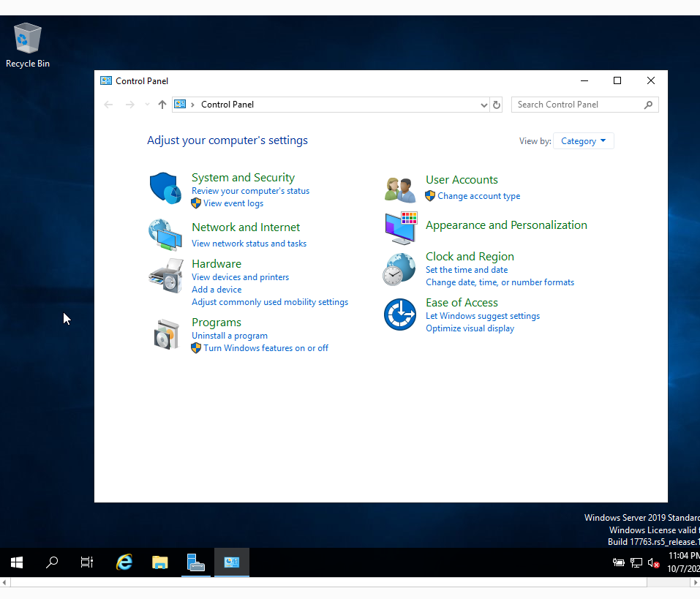The image size is (700, 599).
Task: Click the search magnifier in Control Panel
Action: pyautogui.click(x=648, y=105)
